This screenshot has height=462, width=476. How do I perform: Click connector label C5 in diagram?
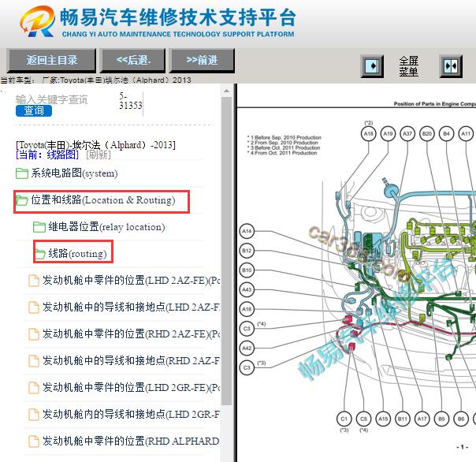coord(363,419)
